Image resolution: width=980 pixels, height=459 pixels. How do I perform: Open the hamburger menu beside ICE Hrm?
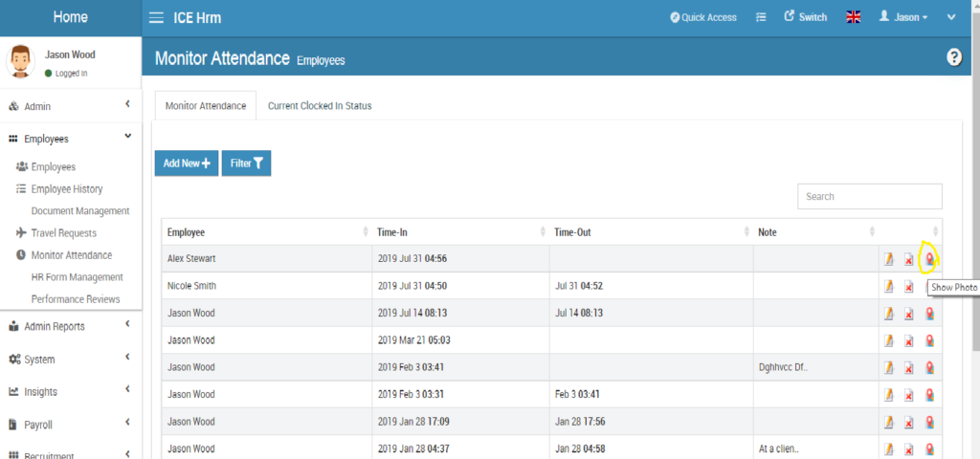tap(156, 17)
